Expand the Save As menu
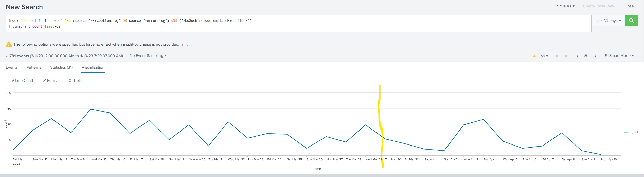 (x=566, y=6)
